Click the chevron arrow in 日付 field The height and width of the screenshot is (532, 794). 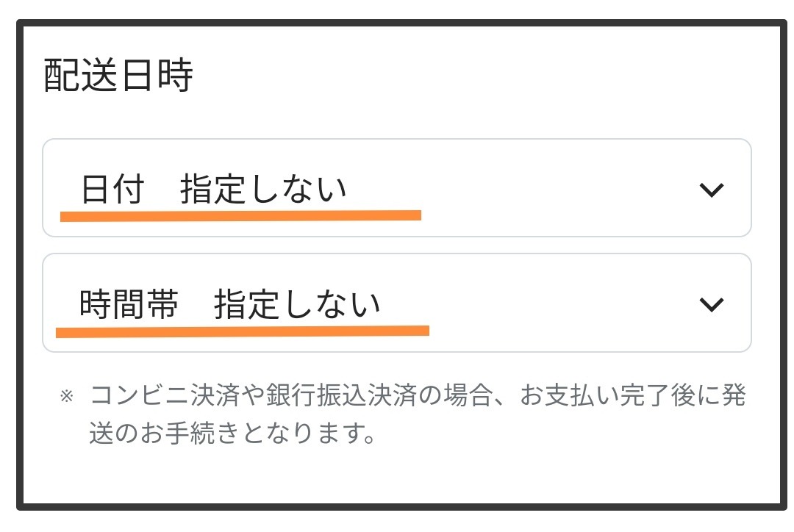711,190
